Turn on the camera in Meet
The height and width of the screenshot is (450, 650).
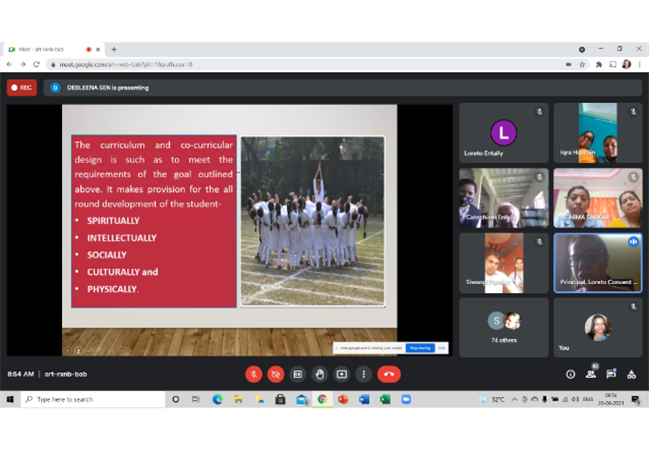276,374
